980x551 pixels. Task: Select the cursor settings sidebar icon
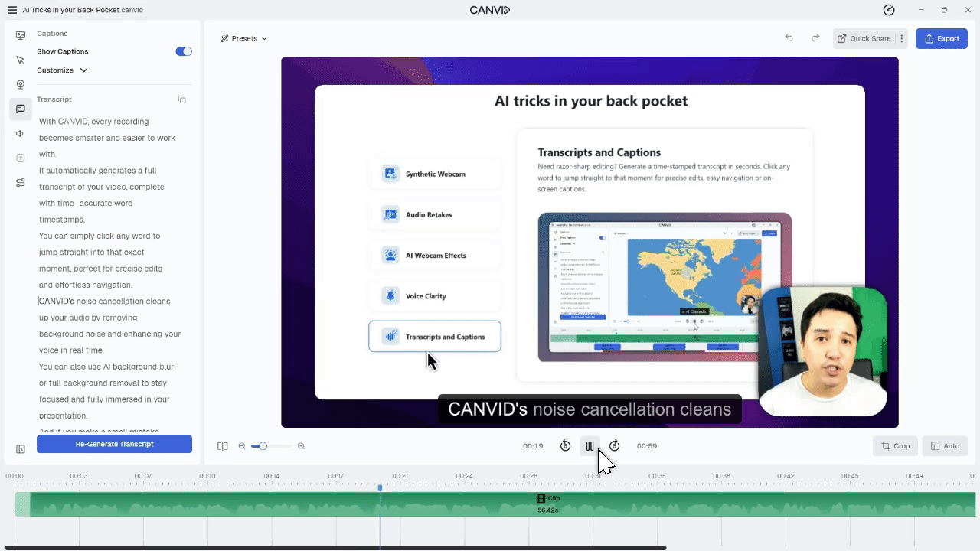(21, 60)
